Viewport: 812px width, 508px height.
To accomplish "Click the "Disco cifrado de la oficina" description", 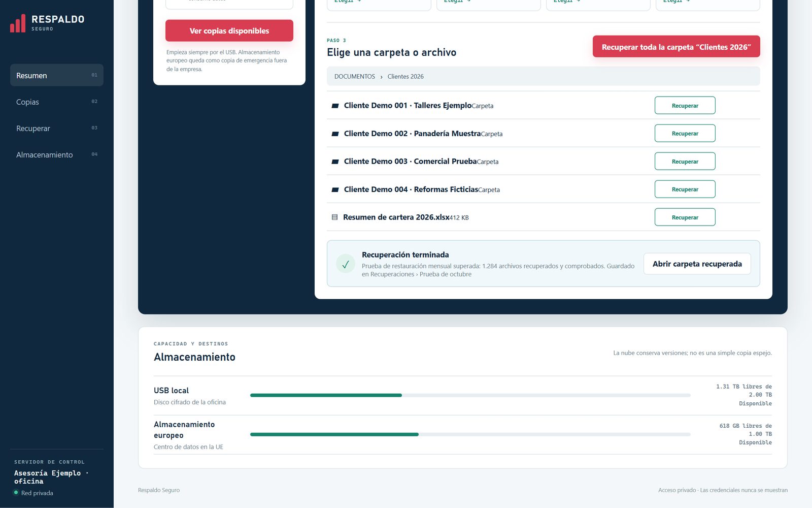I will pos(190,402).
